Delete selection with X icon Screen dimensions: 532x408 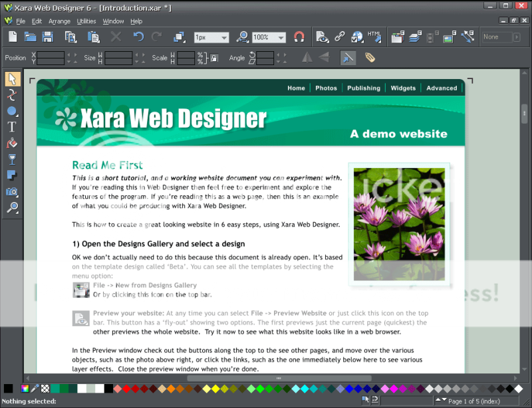click(116, 37)
